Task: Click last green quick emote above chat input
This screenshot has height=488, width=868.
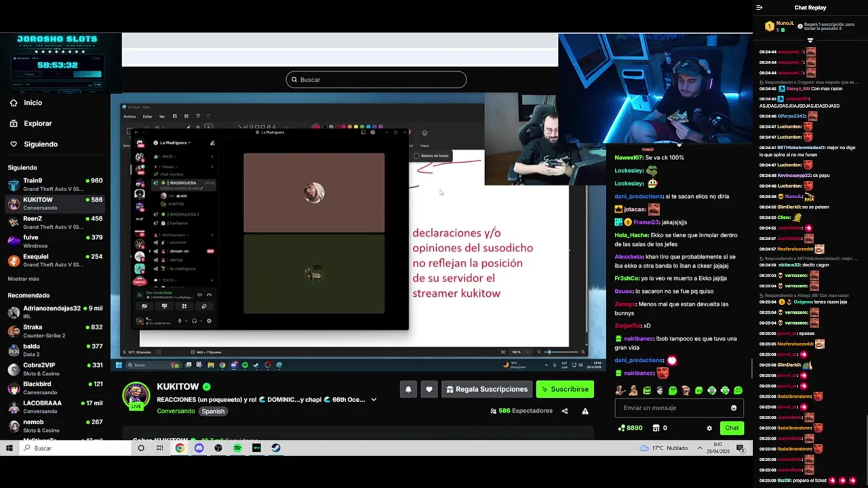Action: tap(738, 390)
